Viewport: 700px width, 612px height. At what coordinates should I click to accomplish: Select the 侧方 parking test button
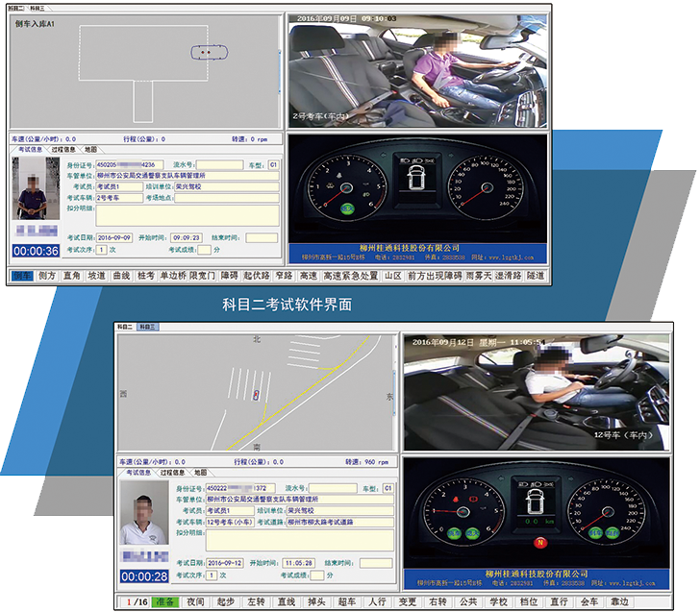coord(47,275)
